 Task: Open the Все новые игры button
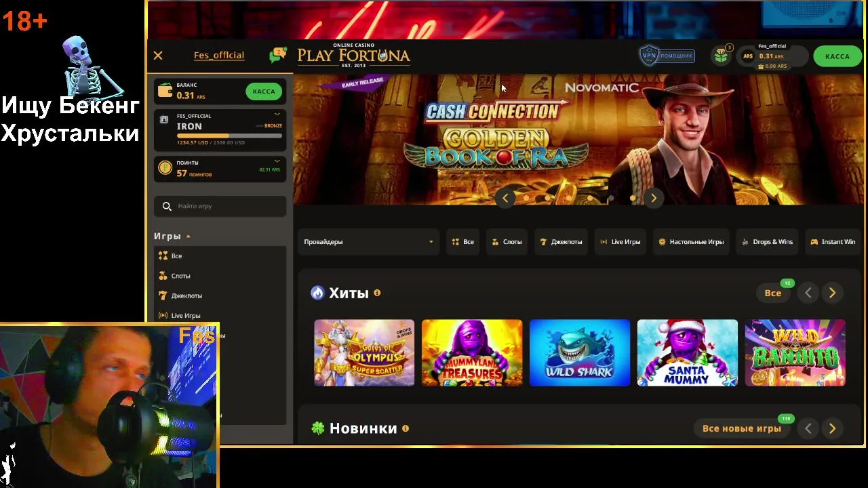(x=742, y=428)
